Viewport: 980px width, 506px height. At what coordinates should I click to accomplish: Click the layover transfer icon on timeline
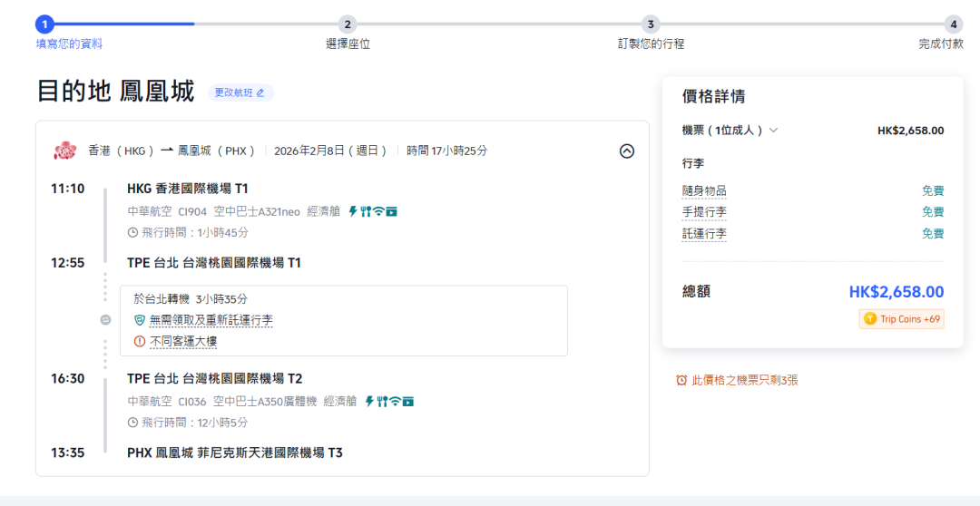(105, 320)
